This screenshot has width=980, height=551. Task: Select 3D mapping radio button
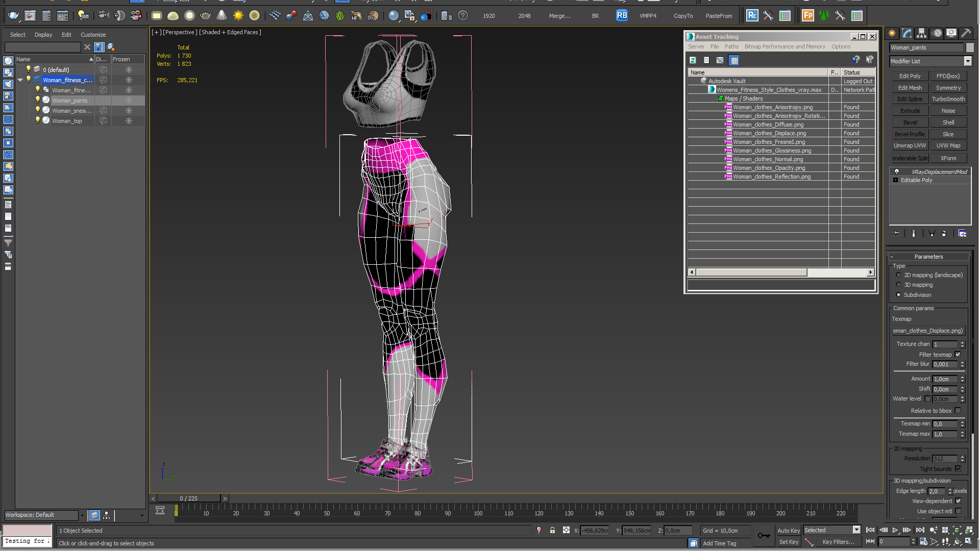[x=898, y=285]
